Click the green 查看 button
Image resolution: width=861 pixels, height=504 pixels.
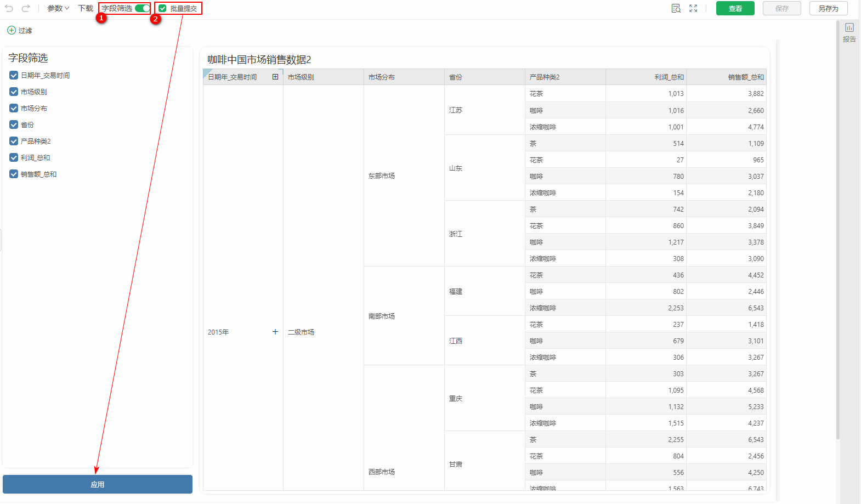(735, 8)
